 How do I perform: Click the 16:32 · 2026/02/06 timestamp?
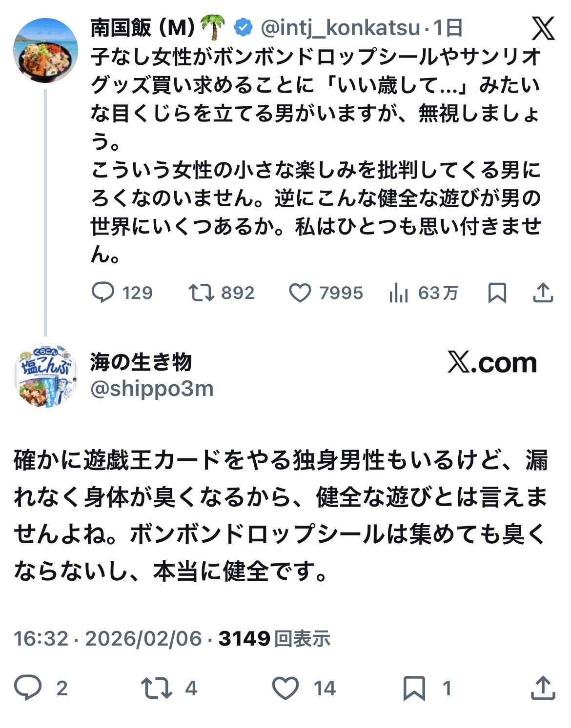coord(108,638)
